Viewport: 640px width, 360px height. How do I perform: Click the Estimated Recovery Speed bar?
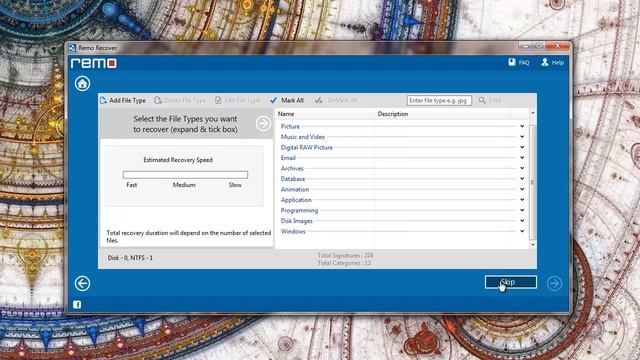click(185, 175)
